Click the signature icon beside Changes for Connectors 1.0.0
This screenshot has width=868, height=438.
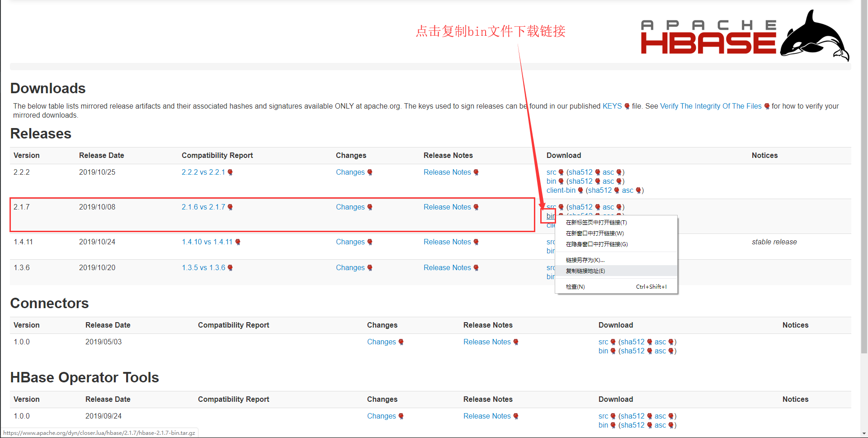coord(401,342)
